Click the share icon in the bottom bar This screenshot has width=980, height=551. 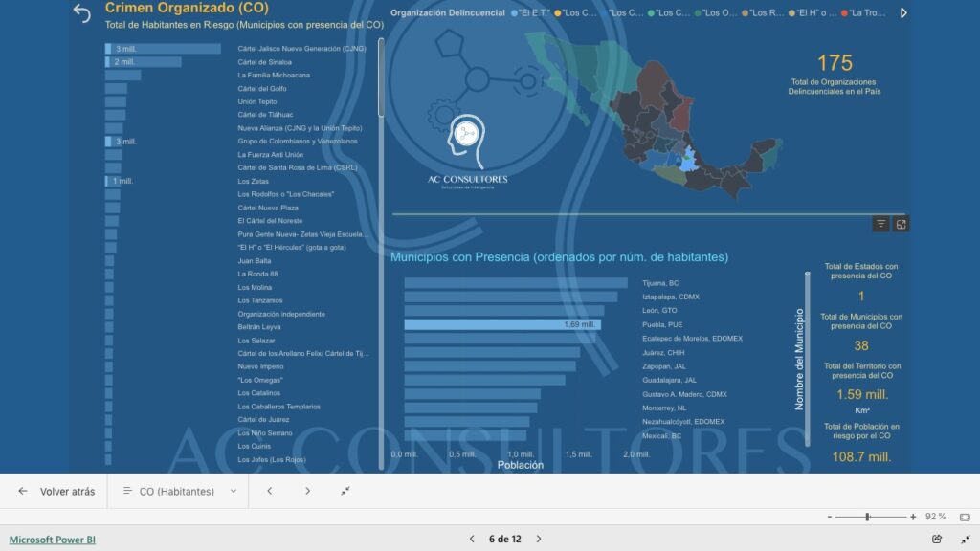click(x=937, y=539)
